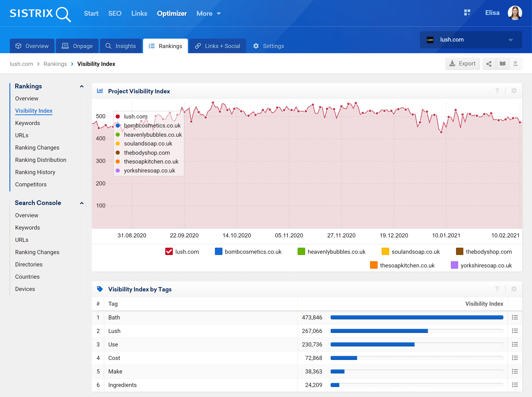Click the Visibility Index column header
Screen dimensions: 532x397
tap(484, 304)
